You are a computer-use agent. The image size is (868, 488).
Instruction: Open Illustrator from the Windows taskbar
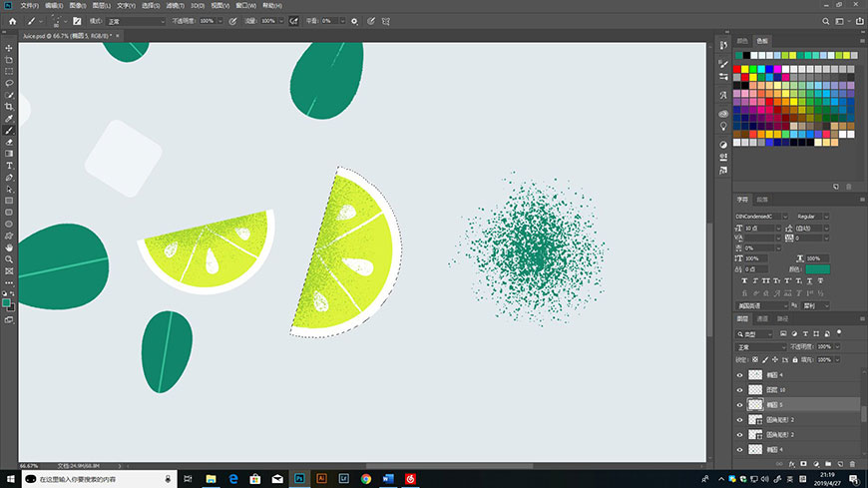click(321, 479)
